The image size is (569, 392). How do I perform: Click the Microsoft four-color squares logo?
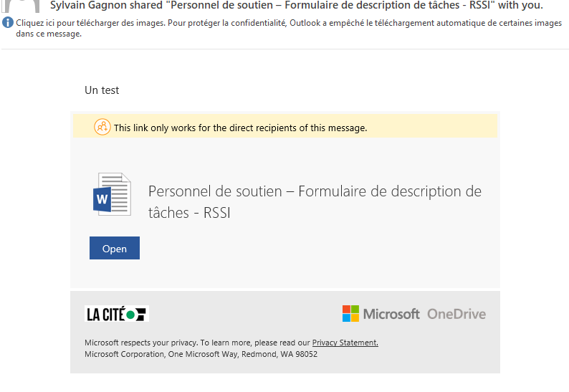(x=350, y=314)
